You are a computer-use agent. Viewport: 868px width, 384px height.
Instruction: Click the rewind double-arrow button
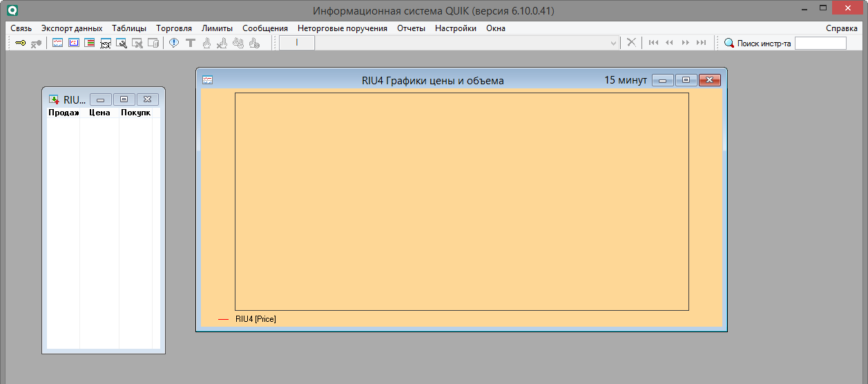(669, 43)
